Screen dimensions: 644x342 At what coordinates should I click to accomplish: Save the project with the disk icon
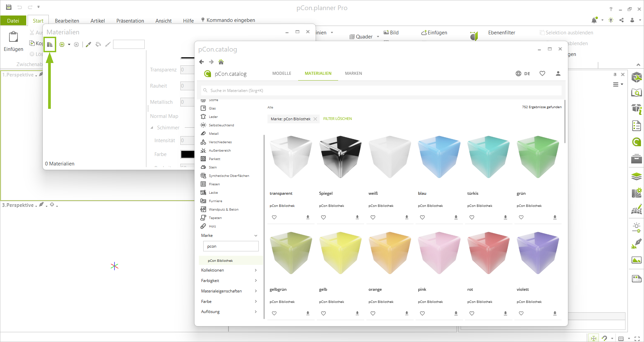9,7
